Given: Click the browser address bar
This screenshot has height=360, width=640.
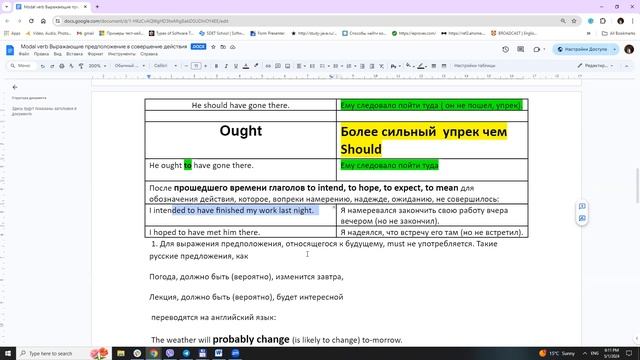Looking at the screenshot, I should (310, 21).
